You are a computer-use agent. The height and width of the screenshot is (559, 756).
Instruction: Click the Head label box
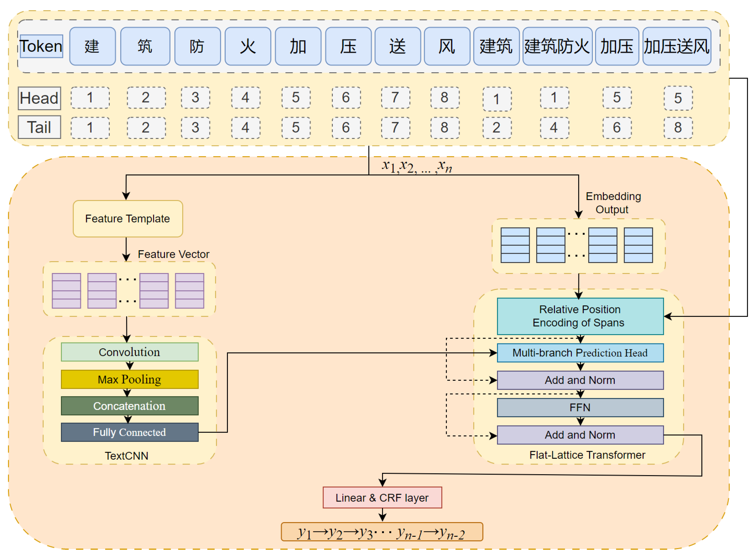click(39, 98)
